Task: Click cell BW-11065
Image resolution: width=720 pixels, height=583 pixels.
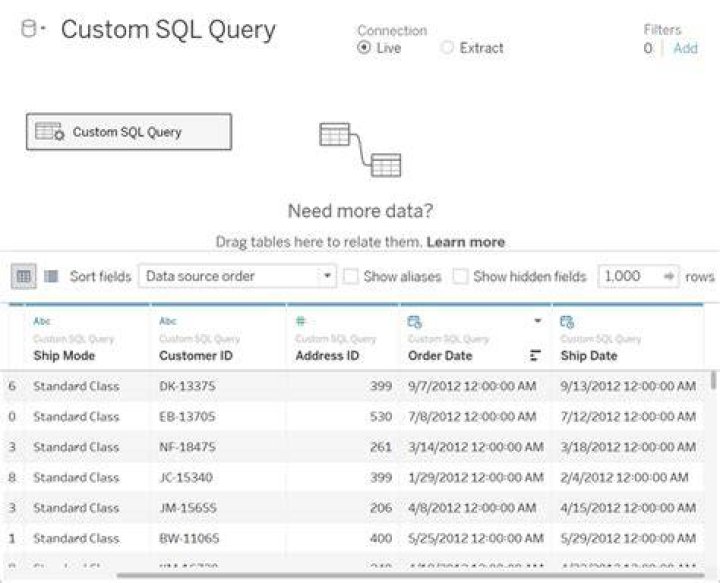Action: [x=189, y=538]
